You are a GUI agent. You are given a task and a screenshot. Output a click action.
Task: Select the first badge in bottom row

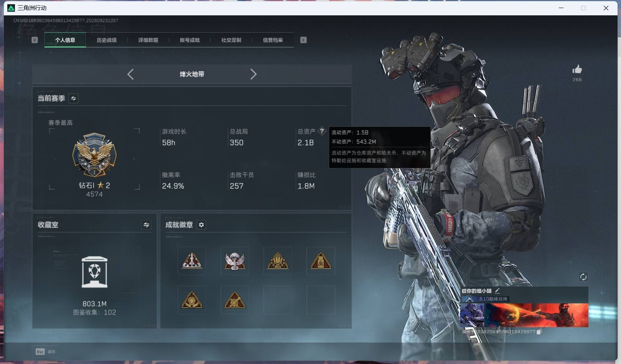[192, 300]
